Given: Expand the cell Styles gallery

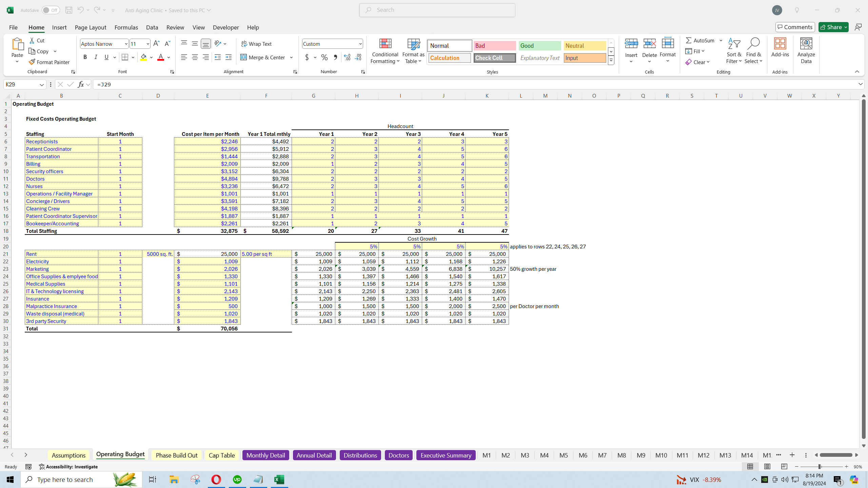Looking at the screenshot, I should [611, 60].
